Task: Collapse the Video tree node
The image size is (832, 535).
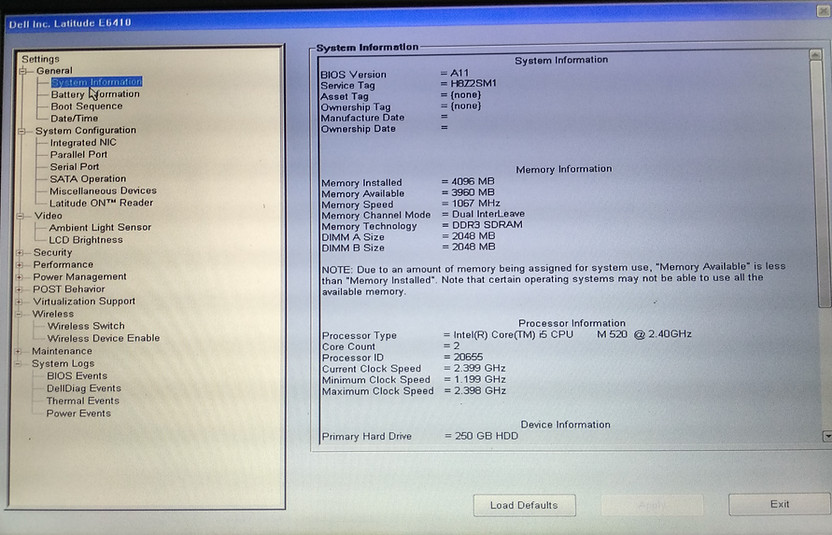Action: coord(21,216)
